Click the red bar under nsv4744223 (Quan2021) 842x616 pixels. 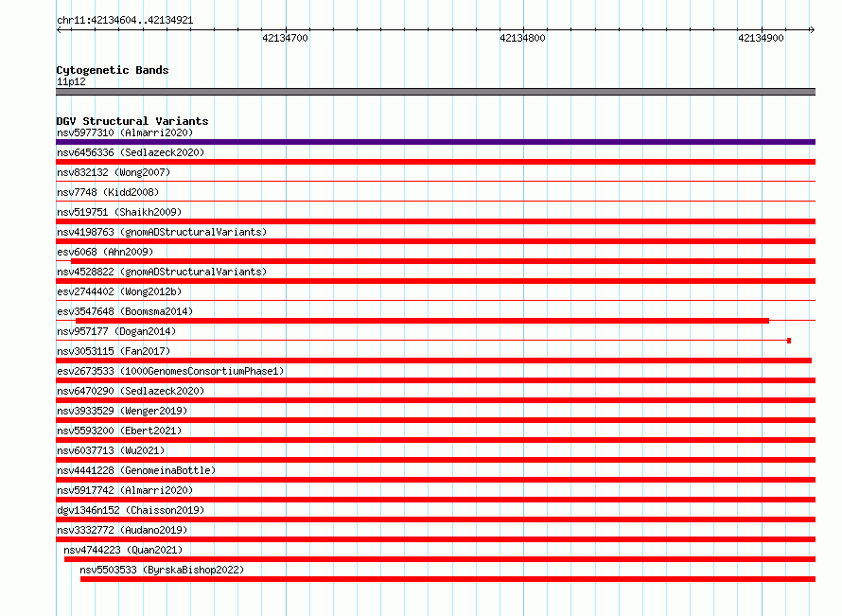point(440,559)
